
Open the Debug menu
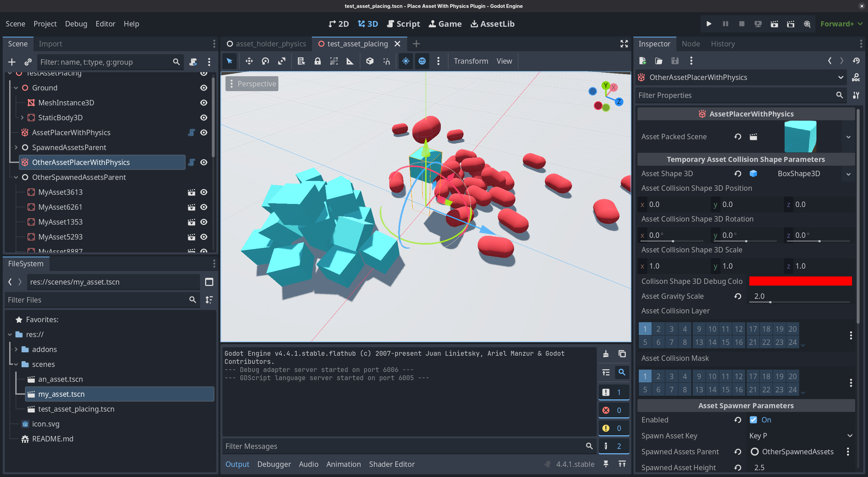(x=76, y=24)
